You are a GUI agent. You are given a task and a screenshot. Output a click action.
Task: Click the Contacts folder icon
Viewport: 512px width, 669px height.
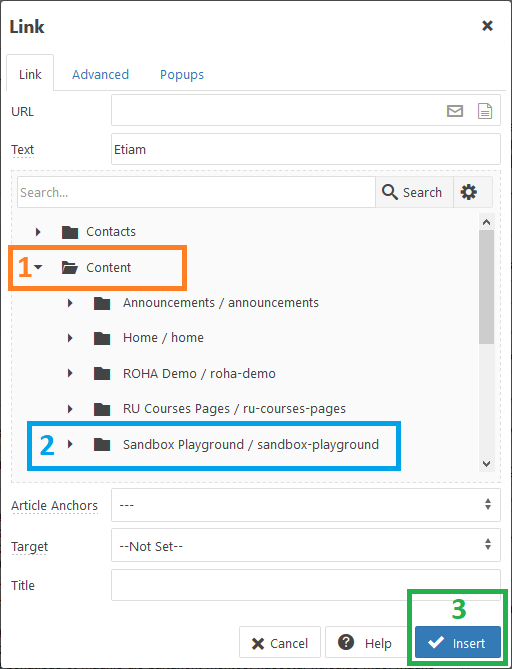coord(70,232)
